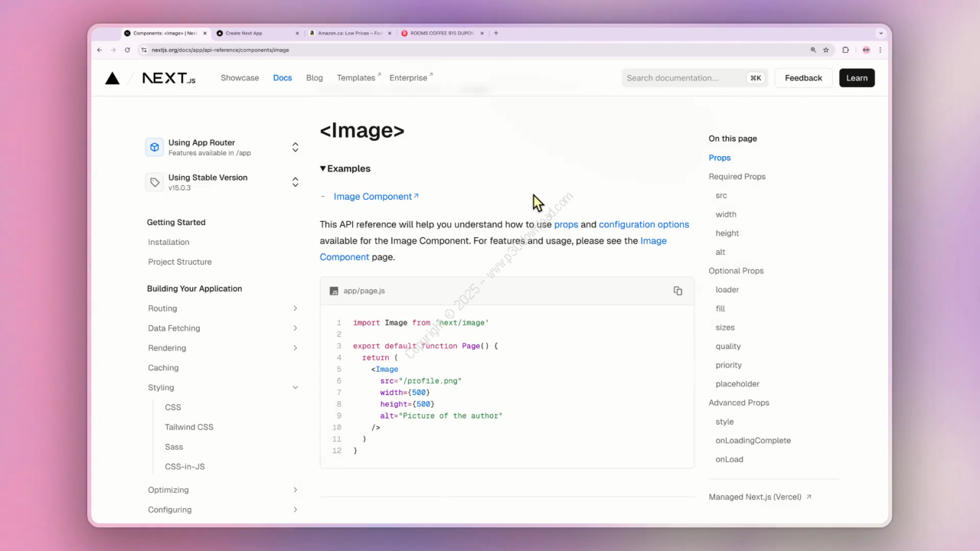Collapse the Examples disclosure triangle

pyautogui.click(x=323, y=168)
